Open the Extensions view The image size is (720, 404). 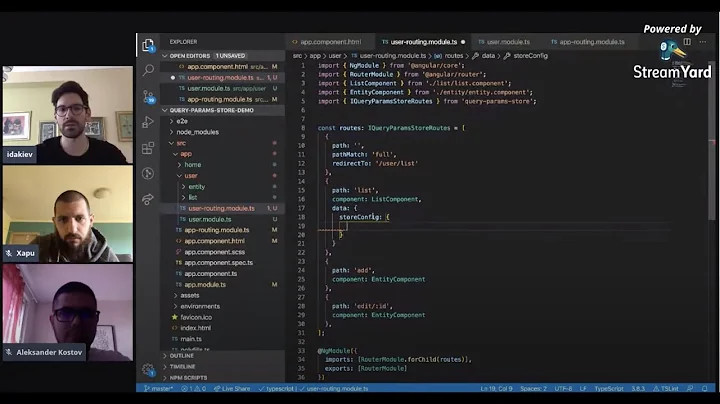click(x=148, y=148)
